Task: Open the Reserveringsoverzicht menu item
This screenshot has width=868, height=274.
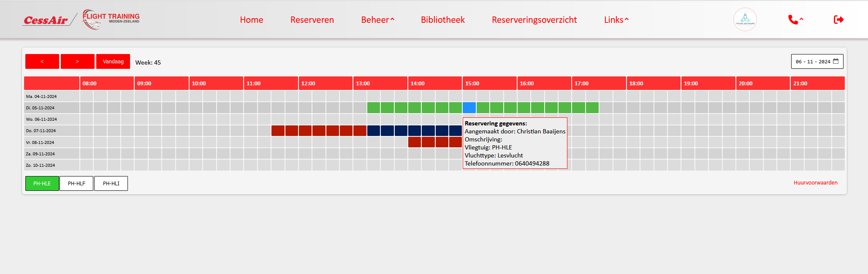Action: pyautogui.click(x=534, y=20)
